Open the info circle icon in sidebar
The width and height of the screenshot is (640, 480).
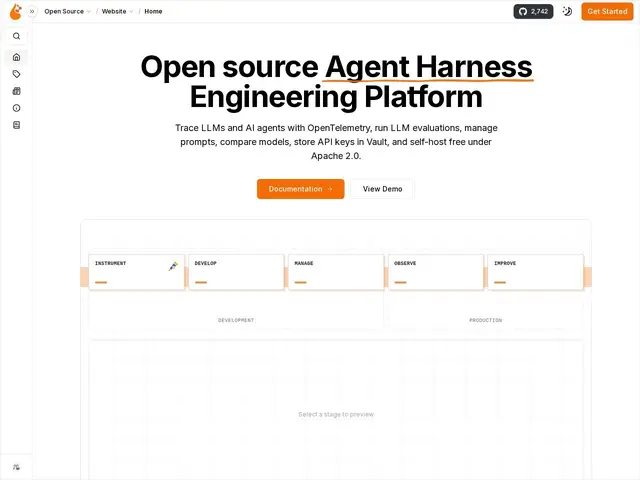tap(16, 108)
